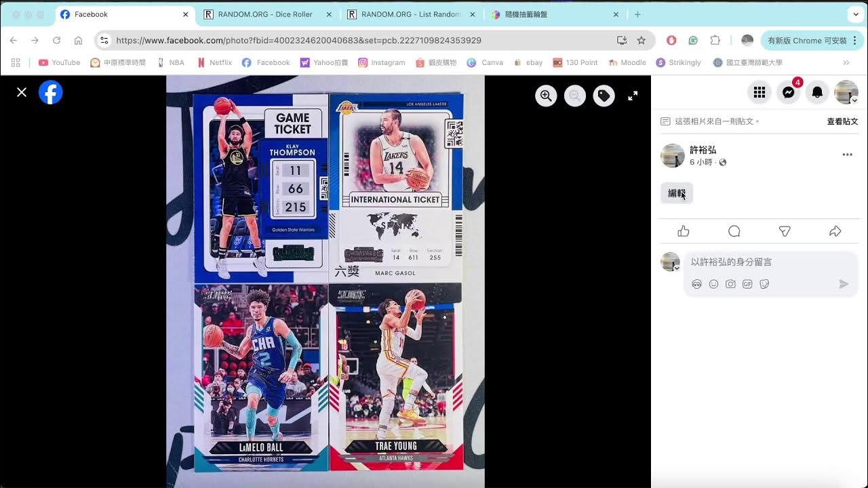868x488 pixels.
Task: Close the photo viewer with X
Action: point(22,92)
